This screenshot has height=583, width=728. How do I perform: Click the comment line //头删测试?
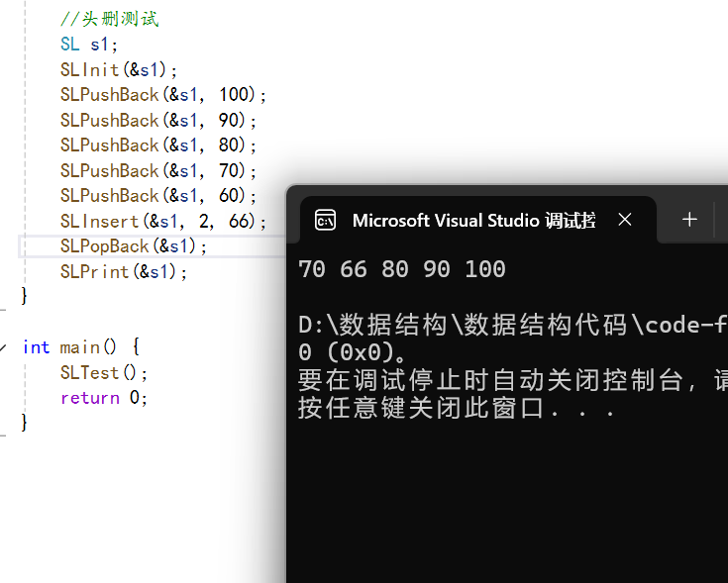coord(110,20)
